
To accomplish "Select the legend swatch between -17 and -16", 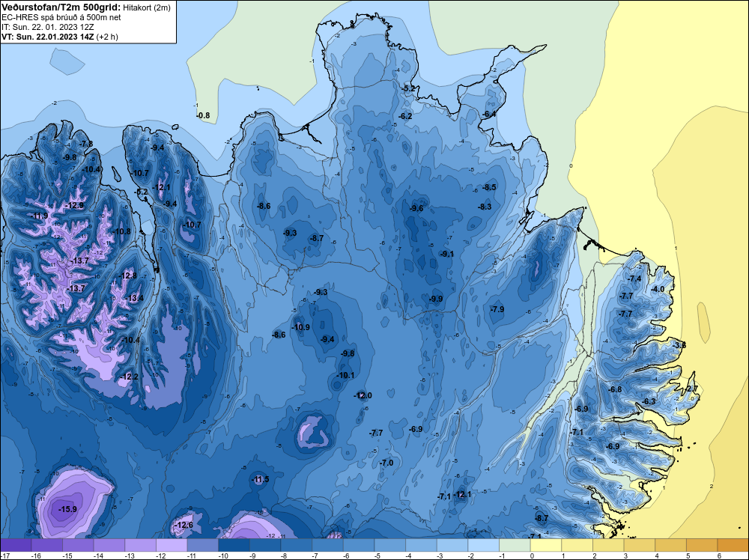I will [16, 545].
